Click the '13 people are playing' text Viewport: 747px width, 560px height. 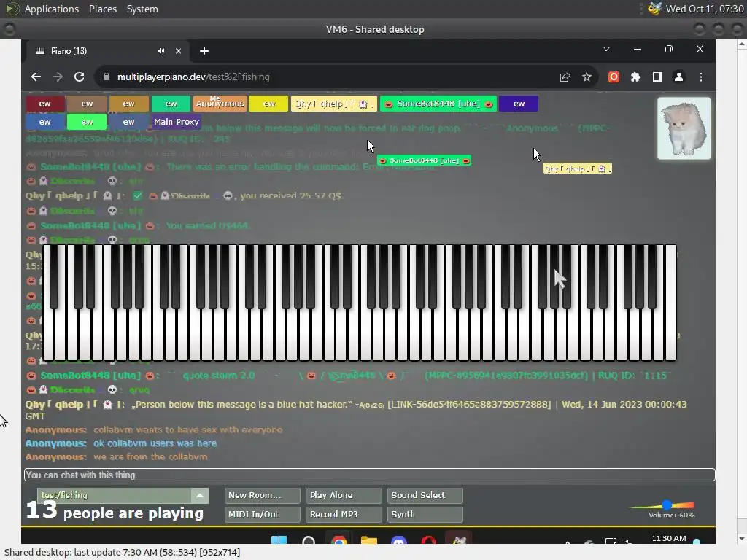[115, 511]
